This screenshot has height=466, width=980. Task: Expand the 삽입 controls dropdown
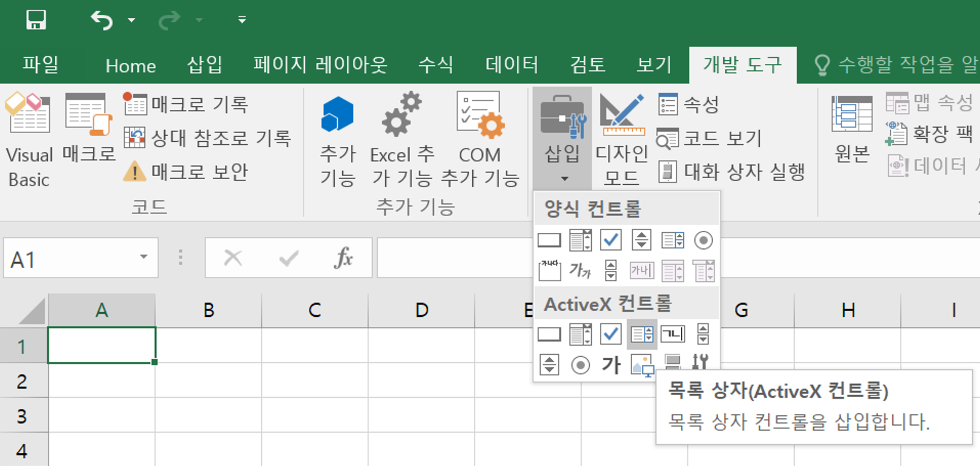pos(562,139)
